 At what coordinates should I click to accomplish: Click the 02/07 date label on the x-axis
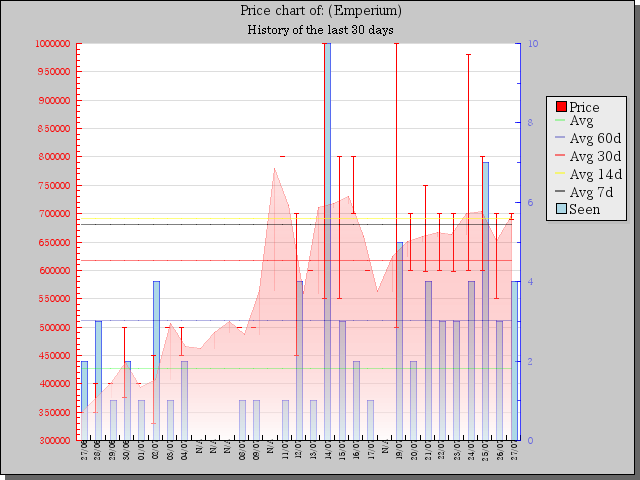[x=156, y=451]
